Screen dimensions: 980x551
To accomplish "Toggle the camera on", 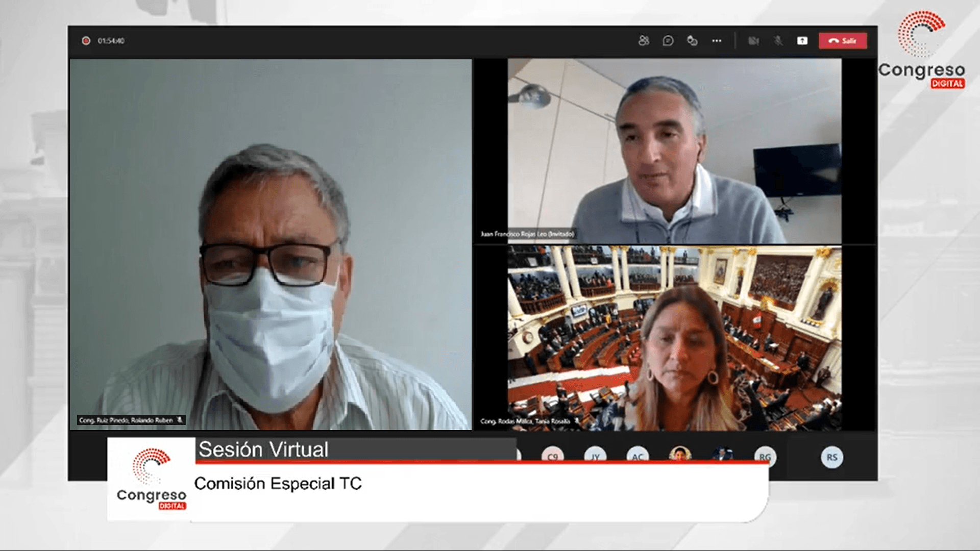I will point(753,41).
